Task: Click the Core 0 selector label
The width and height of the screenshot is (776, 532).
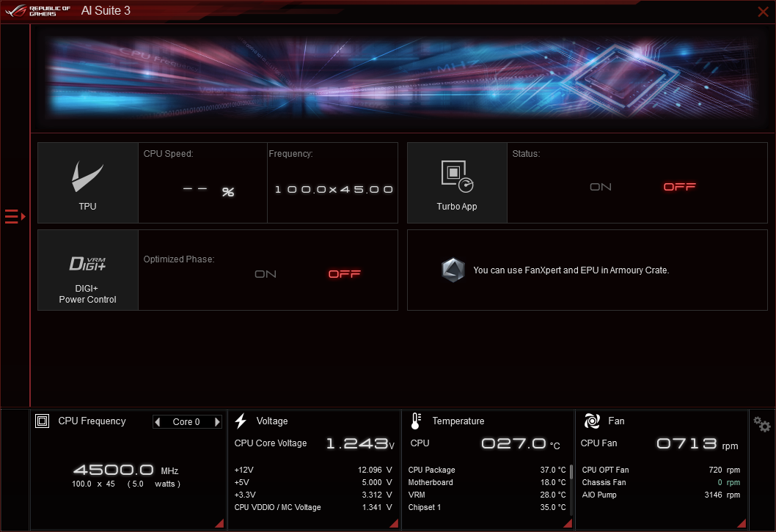Action: [x=186, y=422]
